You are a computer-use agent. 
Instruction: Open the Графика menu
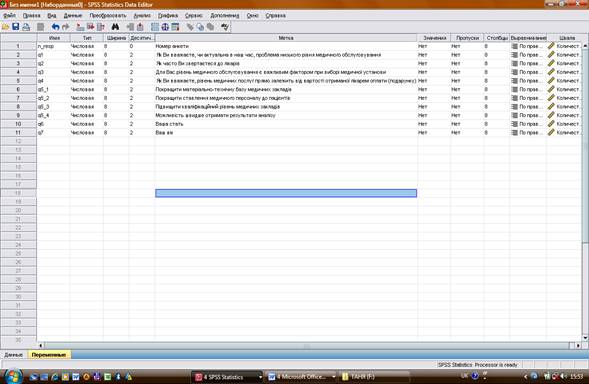pyautogui.click(x=168, y=15)
